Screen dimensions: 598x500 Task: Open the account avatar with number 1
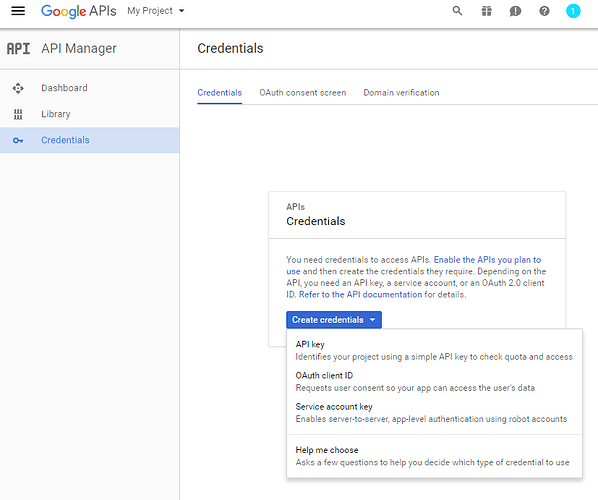point(573,11)
